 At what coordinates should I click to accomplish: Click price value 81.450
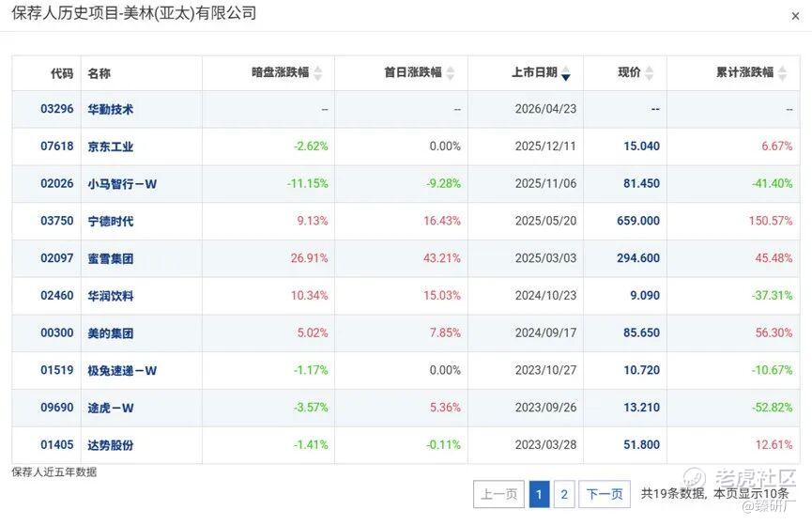click(642, 183)
